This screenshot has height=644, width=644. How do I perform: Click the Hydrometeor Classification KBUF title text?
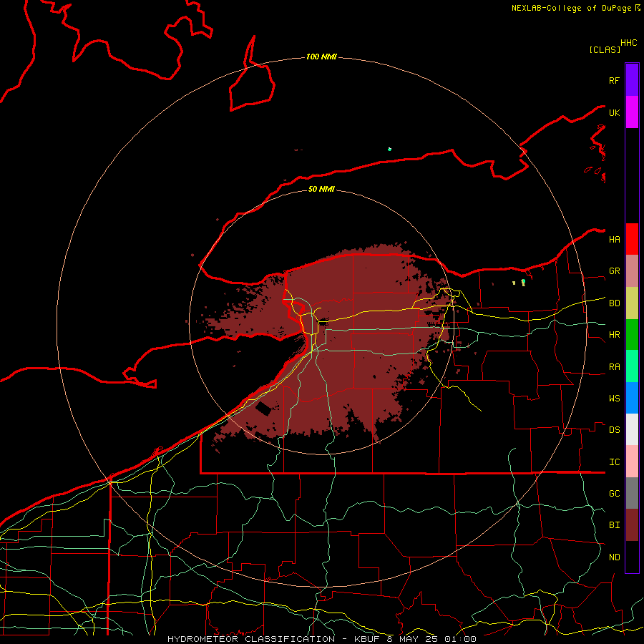pos(321,639)
